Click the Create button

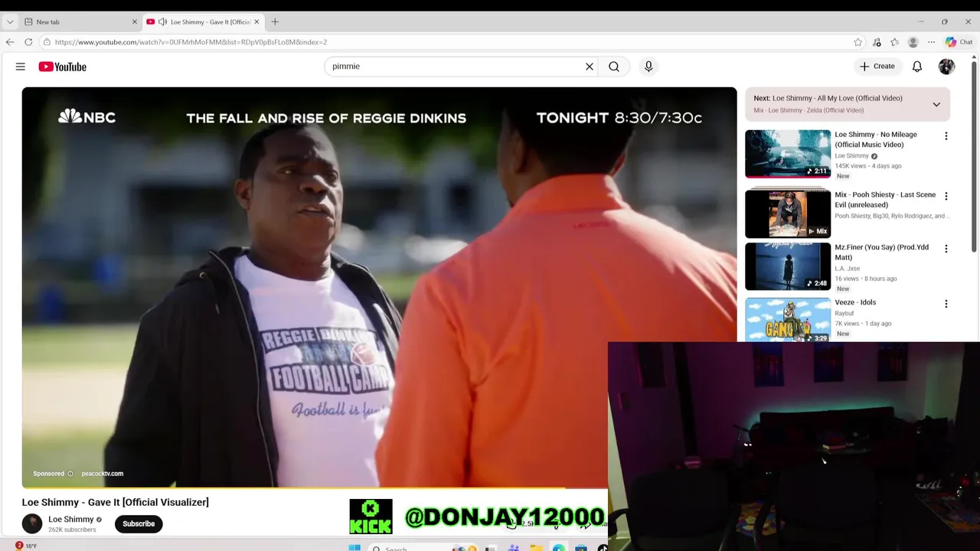click(877, 67)
